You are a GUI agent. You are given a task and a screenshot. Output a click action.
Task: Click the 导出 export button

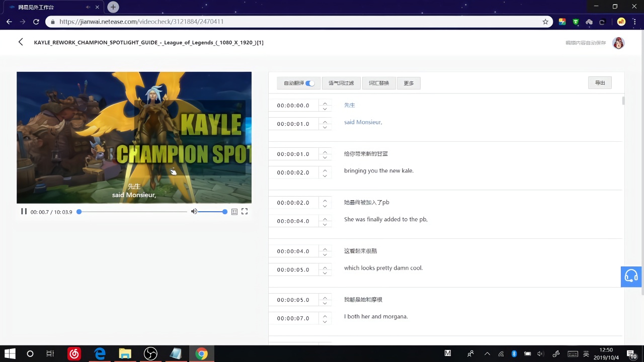click(600, 82)
